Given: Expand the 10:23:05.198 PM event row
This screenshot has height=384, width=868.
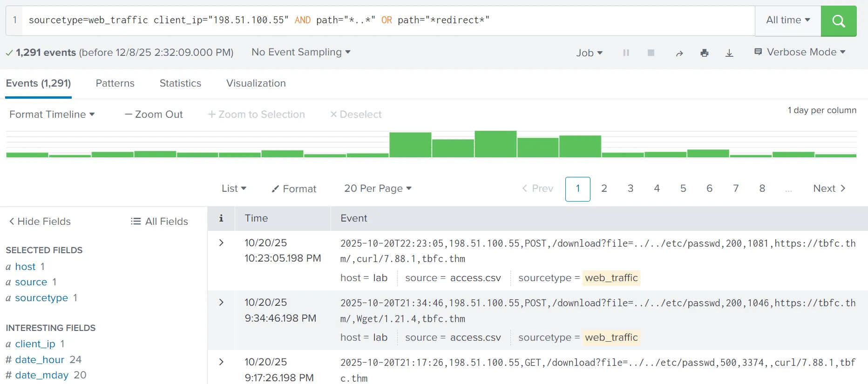Looking at the screenshot, I should (x=221, y=243).
